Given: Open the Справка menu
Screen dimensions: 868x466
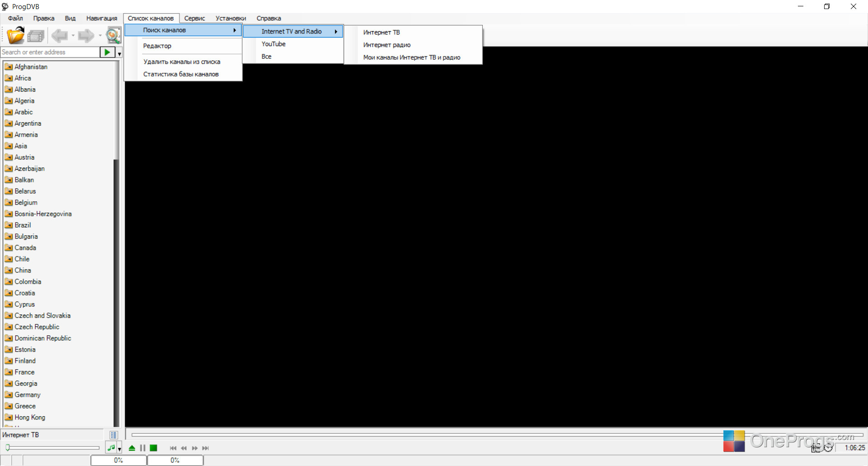Looking at the screenshot, I should (269, 18).
